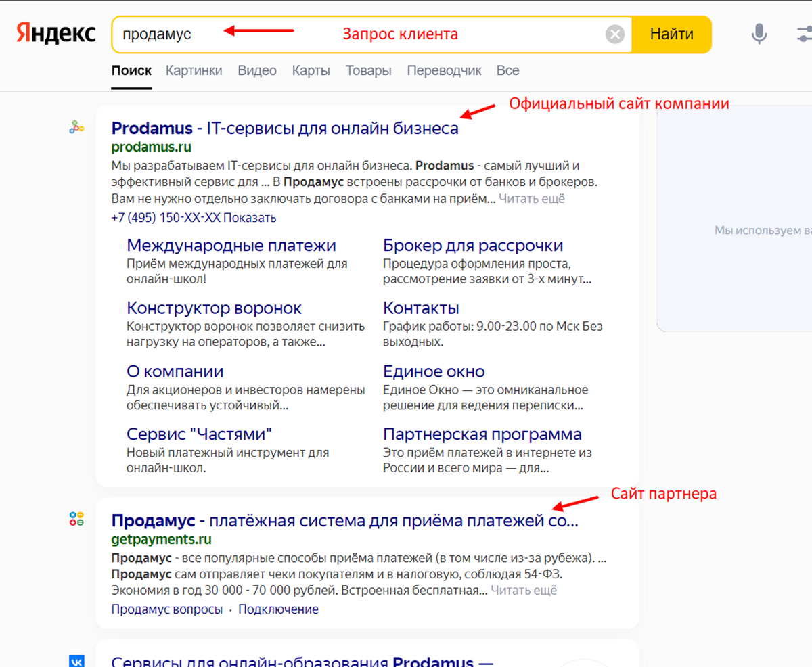The image size is (812, 667).
Task: Clear the search query with the X icon
Action: 614,34
